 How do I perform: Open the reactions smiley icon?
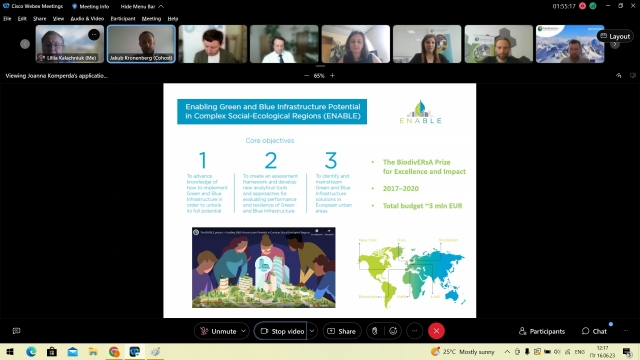coord(393,331)
